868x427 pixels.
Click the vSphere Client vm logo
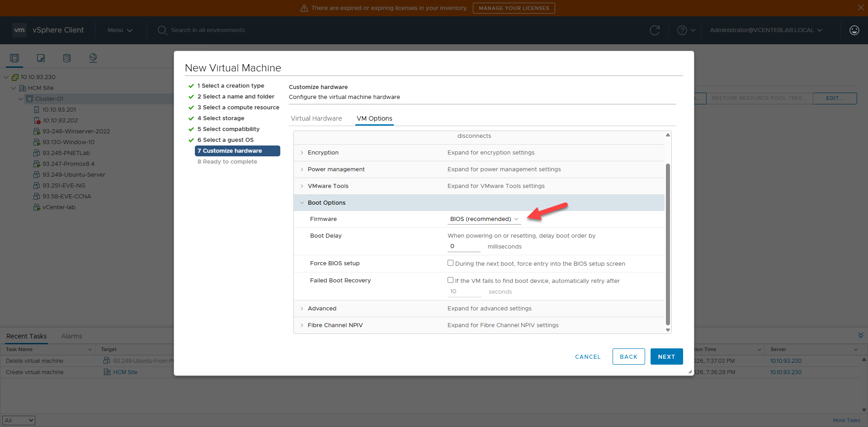[19, 30]
